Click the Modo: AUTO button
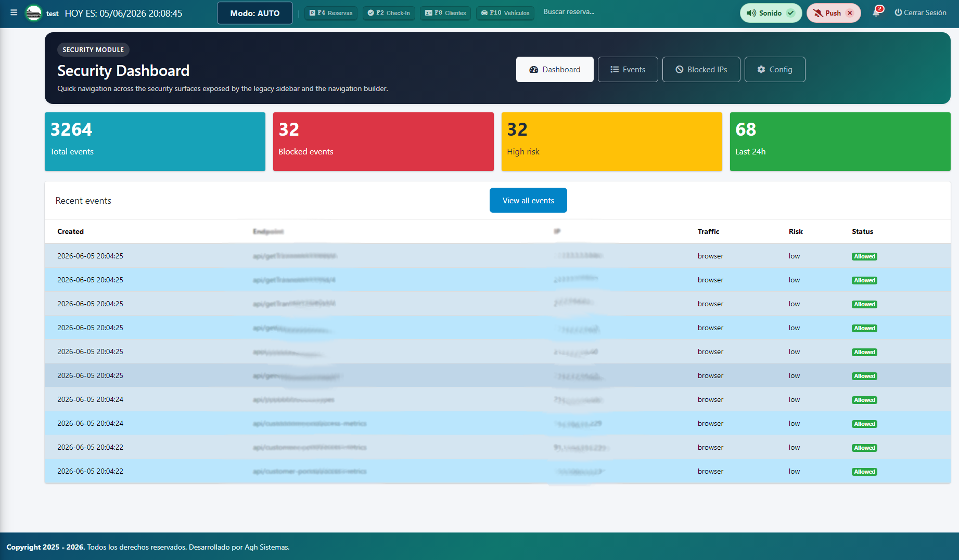This screenshot has width=959, height=560. coord(255,13)
